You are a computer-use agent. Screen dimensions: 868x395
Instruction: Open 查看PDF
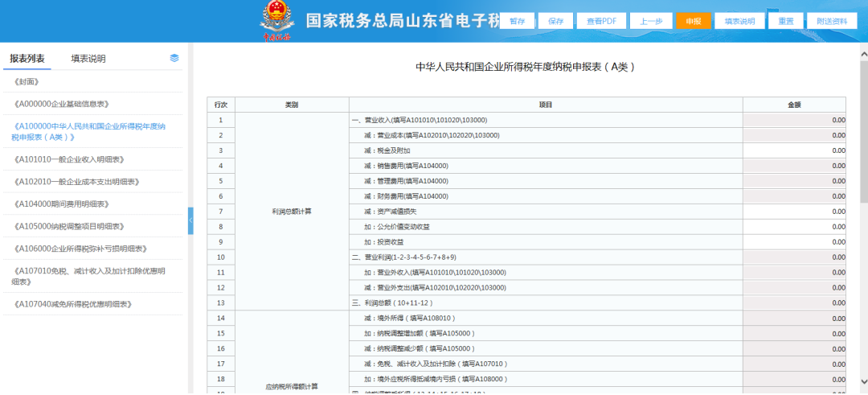[601, 21]
